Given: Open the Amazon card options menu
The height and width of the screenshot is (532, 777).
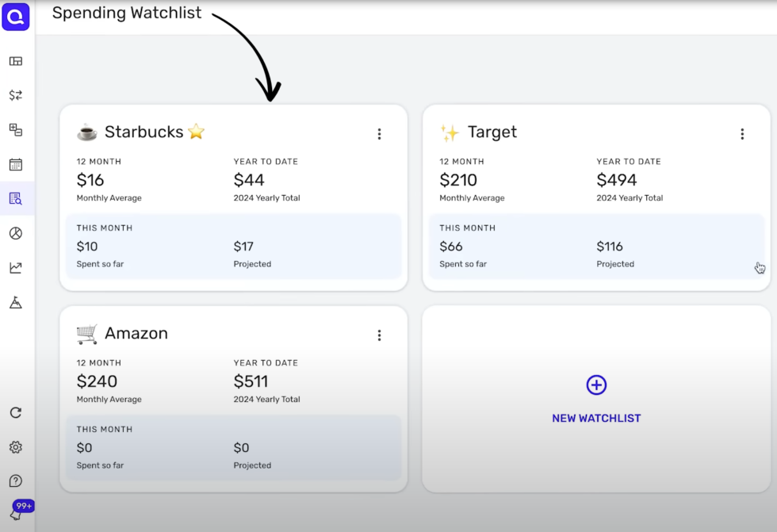Looking at the screenshot, I should (379, 335).
